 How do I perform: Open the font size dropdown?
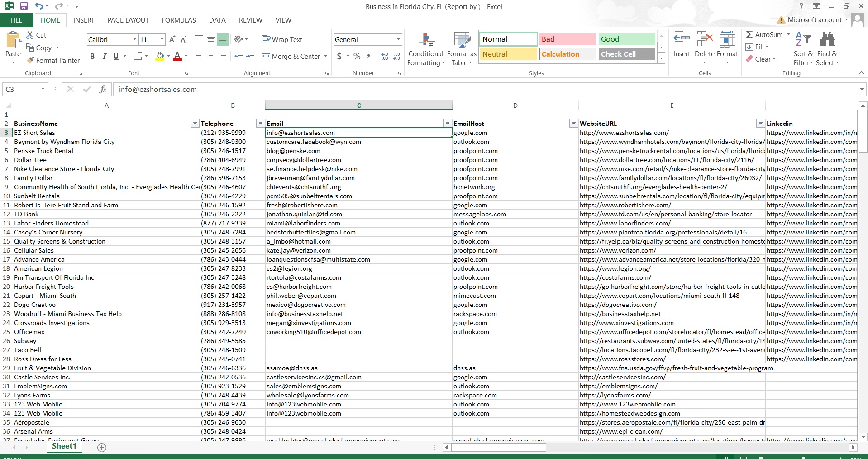tap(162, 40)
